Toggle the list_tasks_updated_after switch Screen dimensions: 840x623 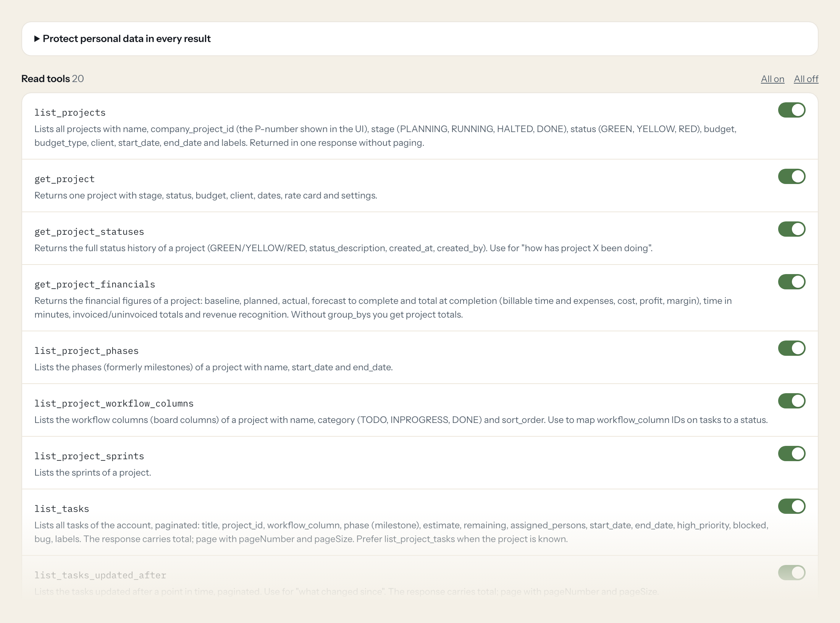click(x=792, y=573)
